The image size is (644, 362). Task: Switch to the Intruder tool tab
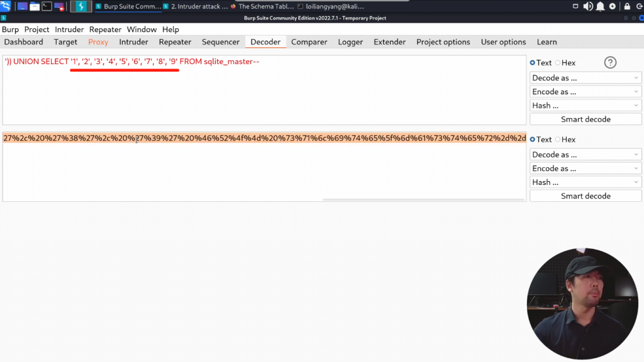(x=133, y=42)
